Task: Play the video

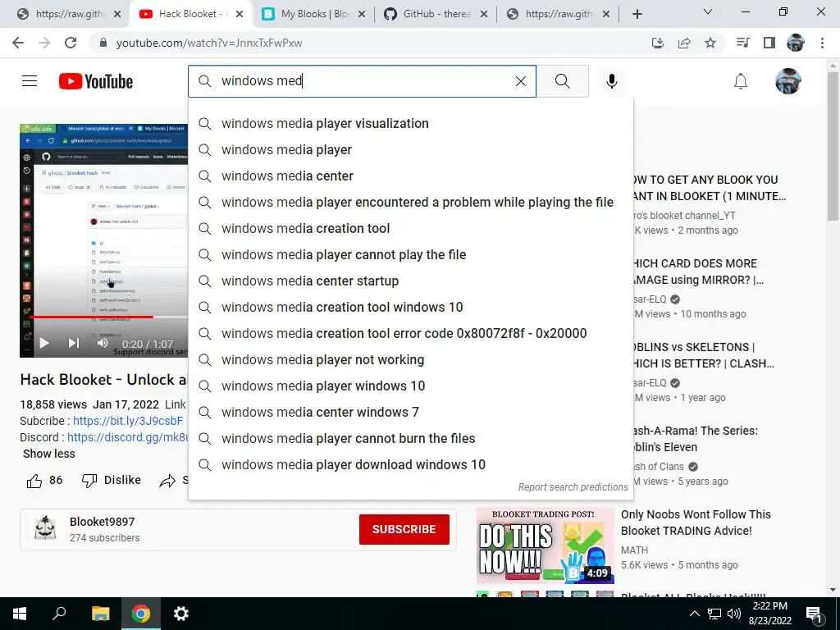Action: (44, 344)
